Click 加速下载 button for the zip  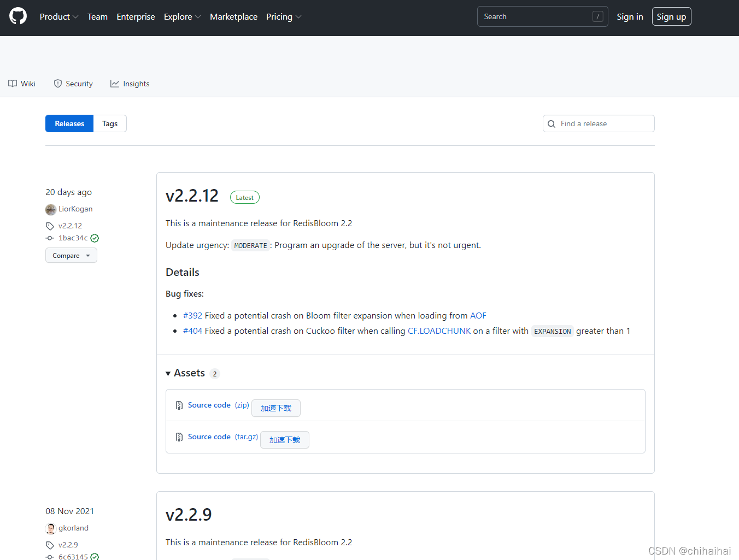[276, 408]
